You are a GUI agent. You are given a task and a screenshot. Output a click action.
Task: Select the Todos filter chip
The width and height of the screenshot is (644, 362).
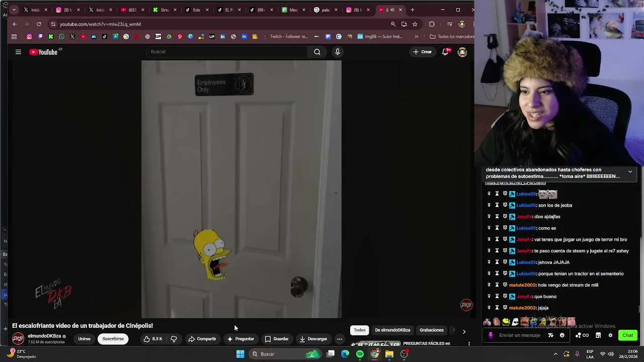359,330
